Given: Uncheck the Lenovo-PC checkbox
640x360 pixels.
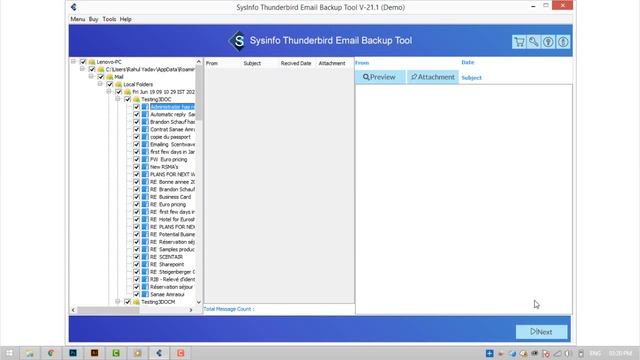Looking at the screenshot, I should (83, 62).
